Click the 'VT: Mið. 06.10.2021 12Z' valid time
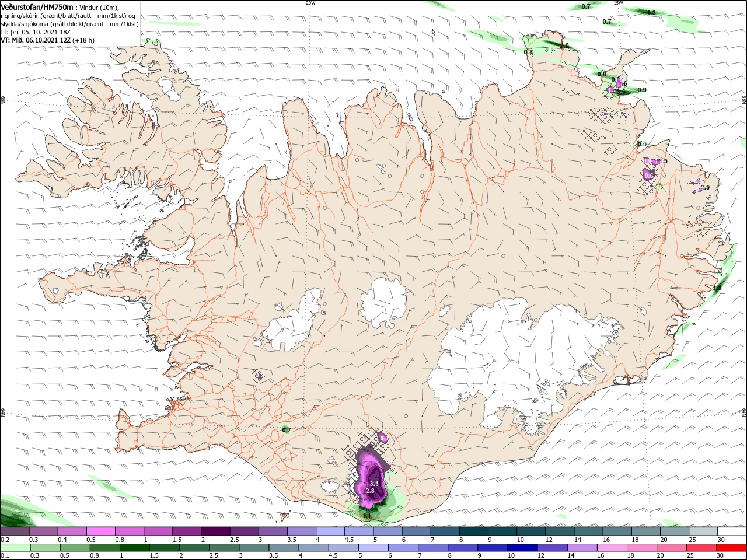747x560 pixels. coord(36,40)
